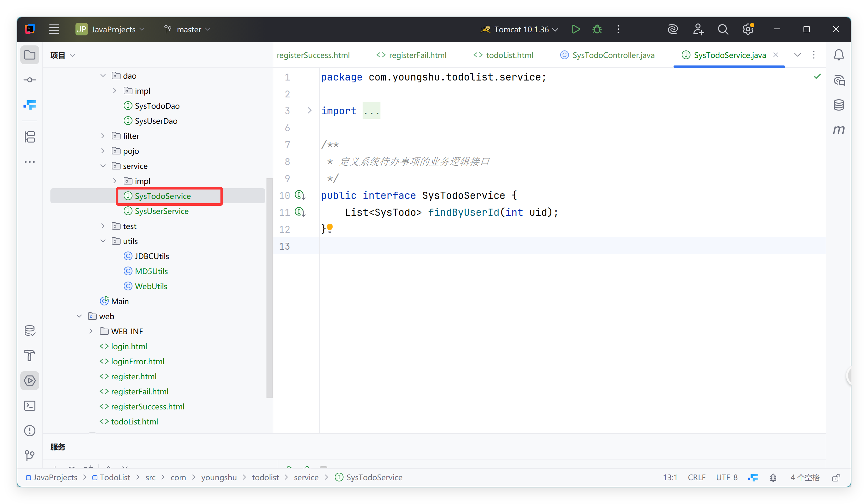Click the gutter implementations icon on line 10
This screenshot has width=868, height=504.
tap(300, 195)
